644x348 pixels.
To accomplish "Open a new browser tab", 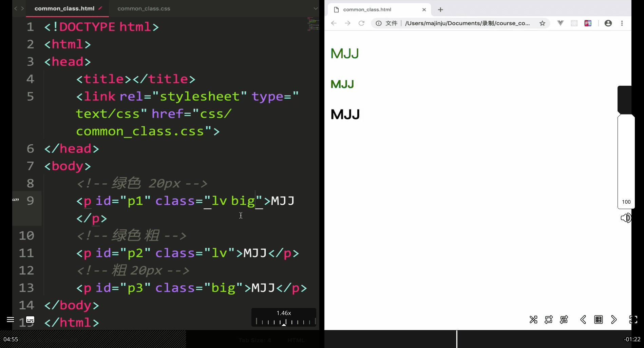I will (440, 9).
